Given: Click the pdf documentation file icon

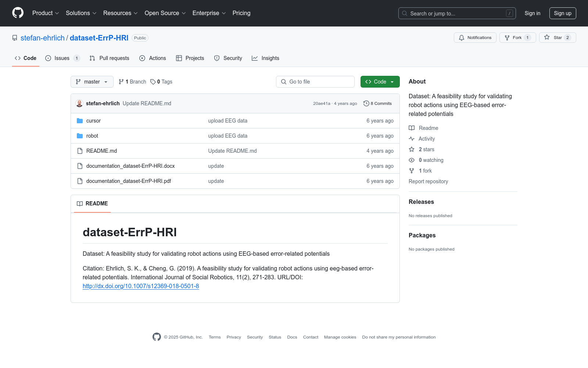Looking at the screenshot, I should (80, 181).
